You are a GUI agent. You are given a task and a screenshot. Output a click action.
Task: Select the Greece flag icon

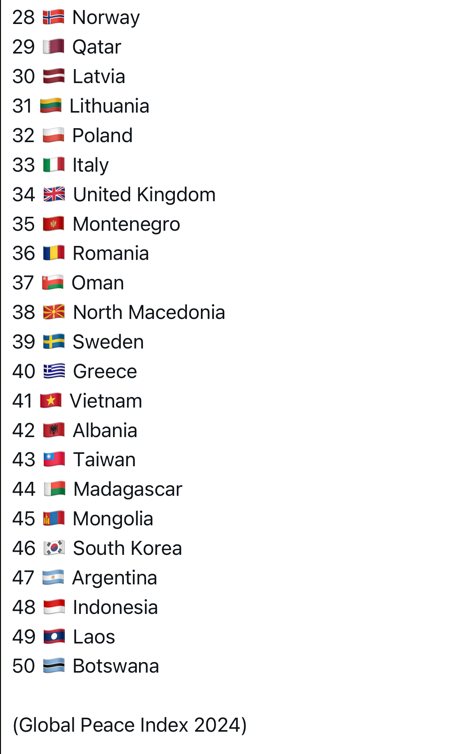tap(54, 371)
